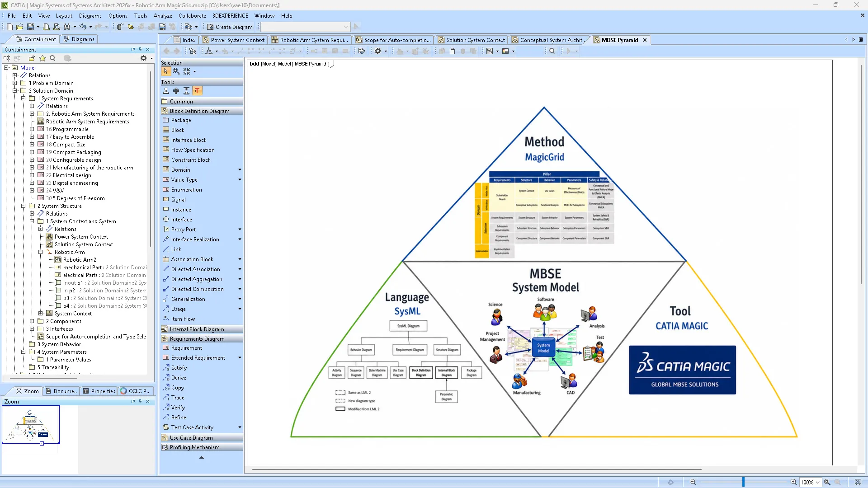Click the Find binoculars icon
This screenshot has height=488, width=868.
click(67, 27)
